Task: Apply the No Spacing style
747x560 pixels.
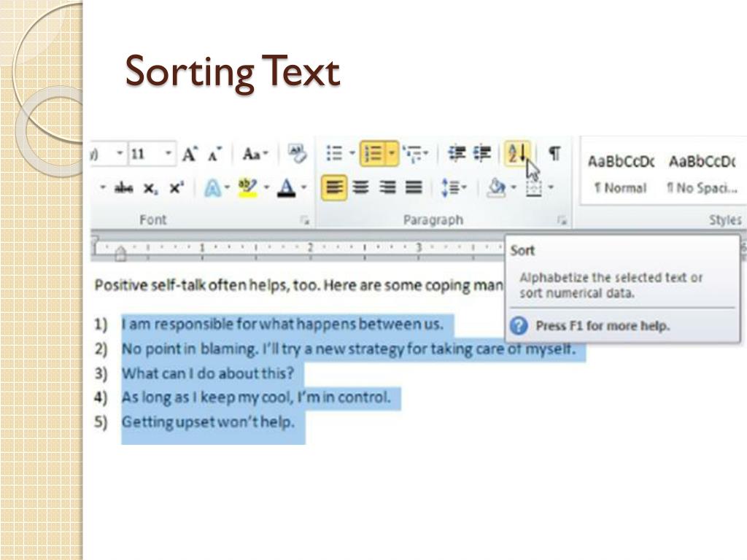Action: [703, 175]
